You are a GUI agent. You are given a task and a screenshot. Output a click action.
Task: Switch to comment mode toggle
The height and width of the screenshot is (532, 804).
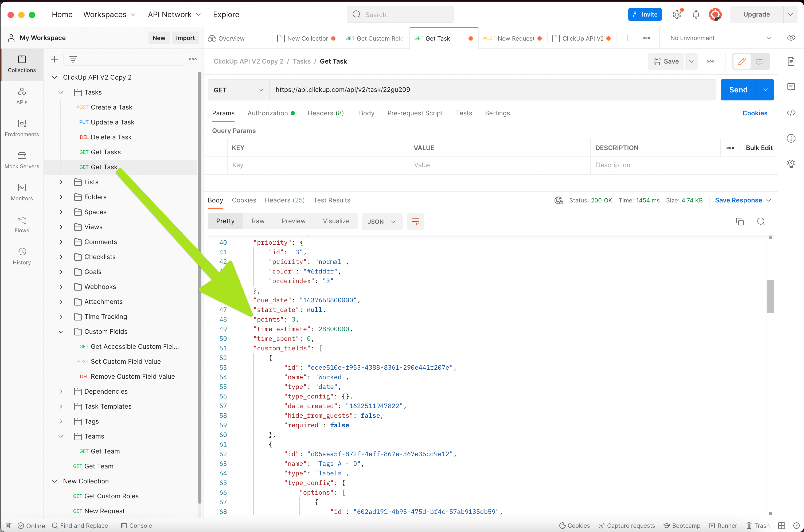[x=760, y=61]
